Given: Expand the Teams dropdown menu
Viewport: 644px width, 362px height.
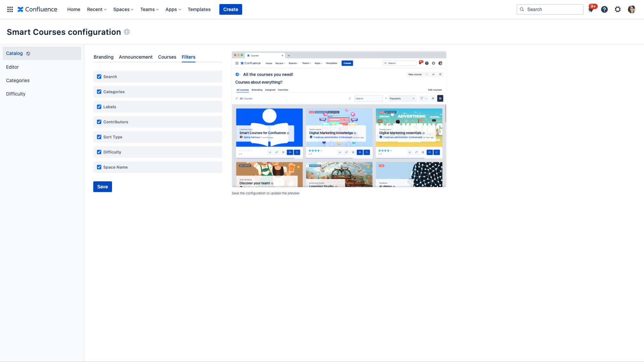Looking at the screenshot, I should tap(150, 9).
